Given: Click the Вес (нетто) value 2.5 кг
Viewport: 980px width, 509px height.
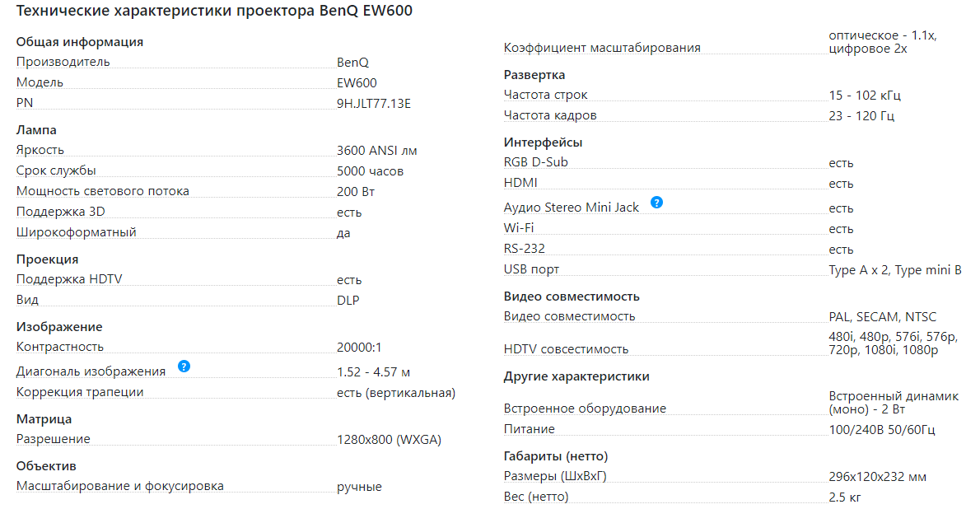Looking at the screenshot, I should [844, 497].
